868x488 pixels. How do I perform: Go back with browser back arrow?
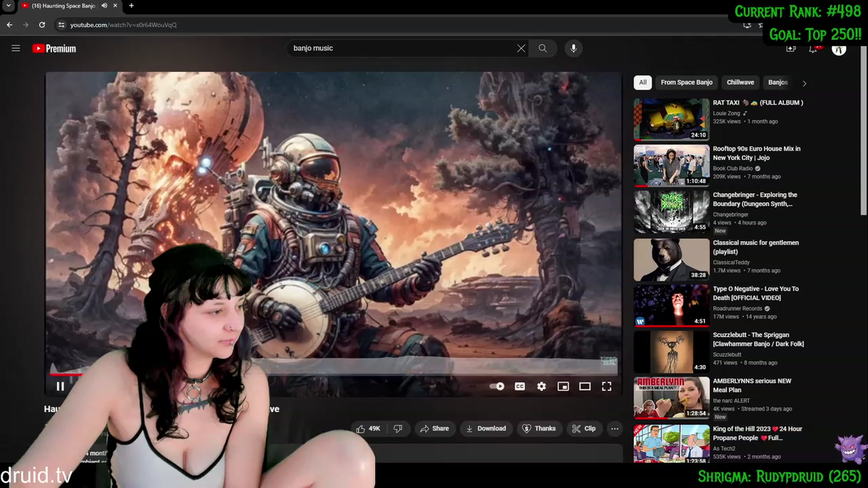(x=9, y=25)
